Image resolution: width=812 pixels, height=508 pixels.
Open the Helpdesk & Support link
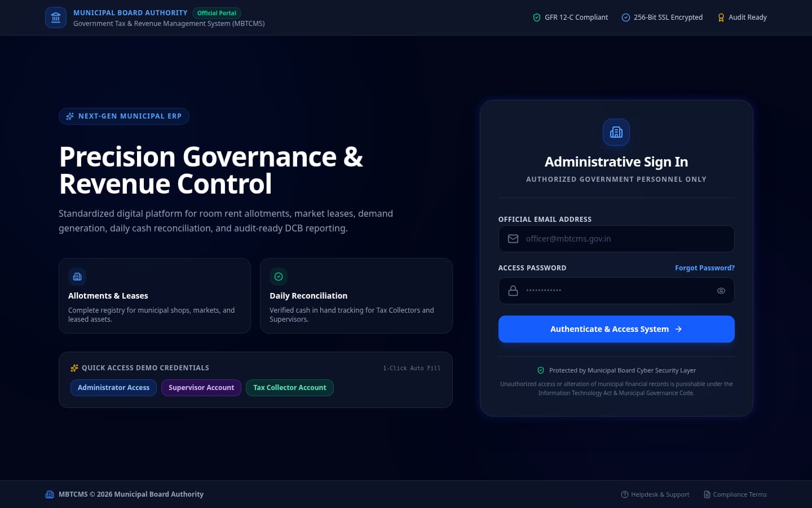coord(655,494)
